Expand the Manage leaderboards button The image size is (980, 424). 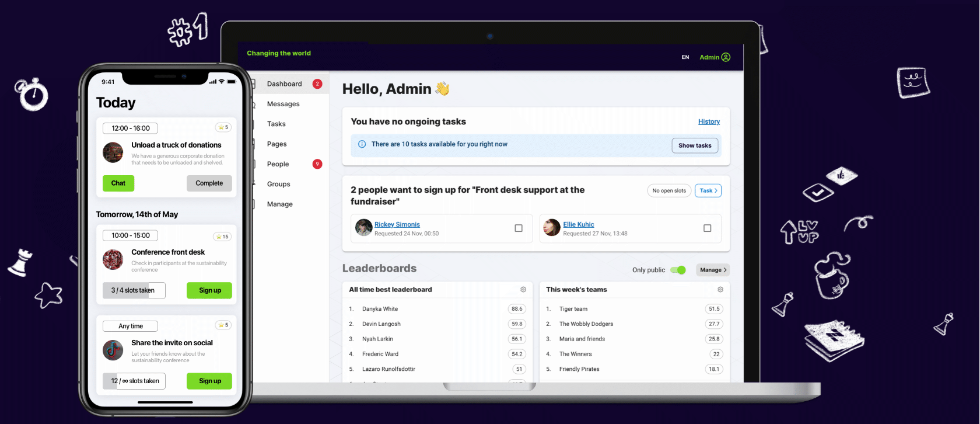713,270
